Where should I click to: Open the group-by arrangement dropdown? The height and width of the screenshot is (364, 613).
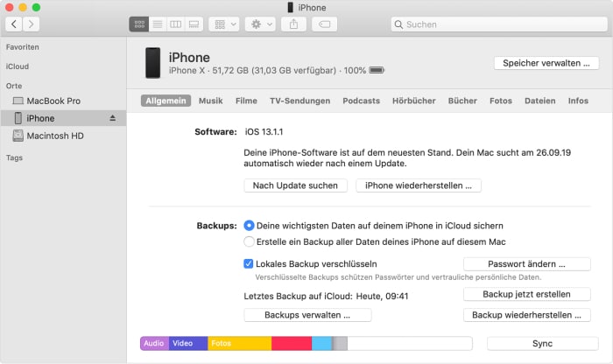pyautogui.click(x=224, y=24)
